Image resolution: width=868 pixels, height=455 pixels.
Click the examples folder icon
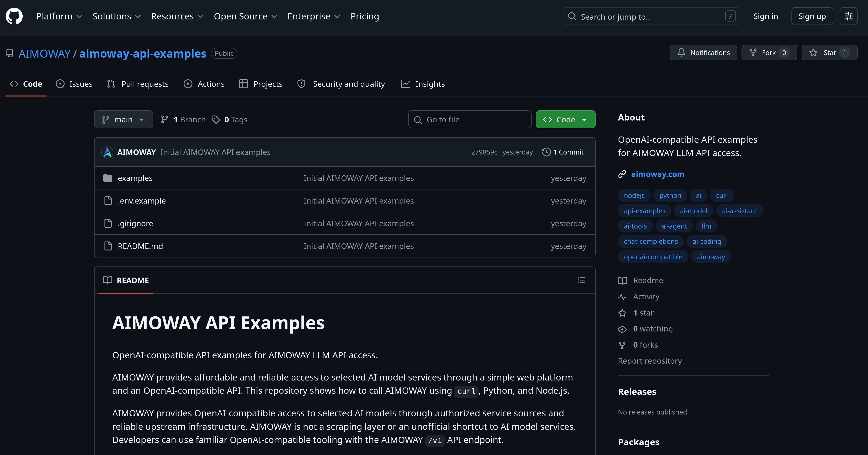(x=108, y=178)
